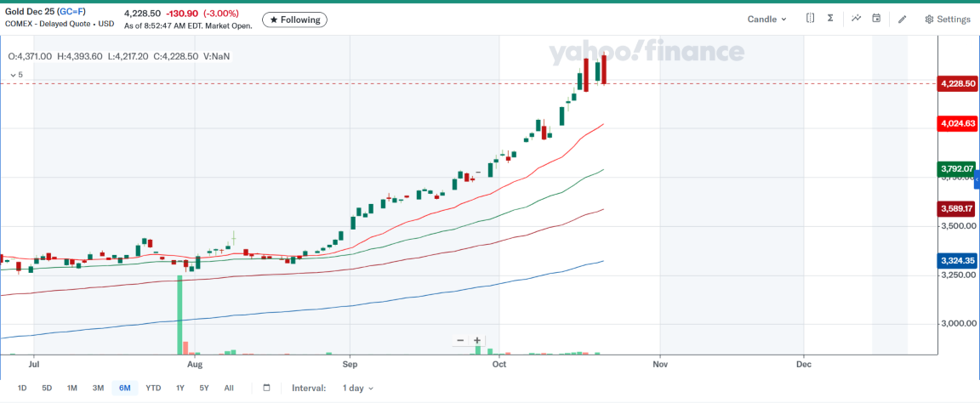Open the 1 day interval dropdown
The image size is (980, 403).
358,388
